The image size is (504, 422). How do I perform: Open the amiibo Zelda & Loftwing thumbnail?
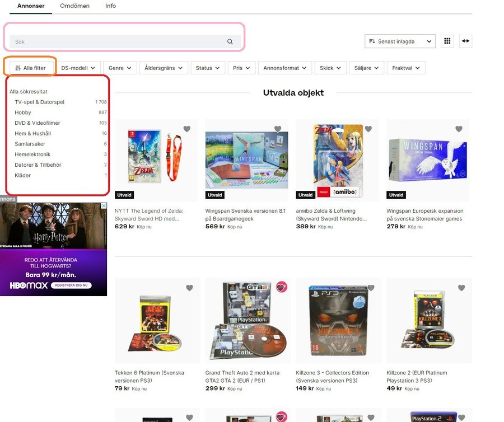coord(337,160)
